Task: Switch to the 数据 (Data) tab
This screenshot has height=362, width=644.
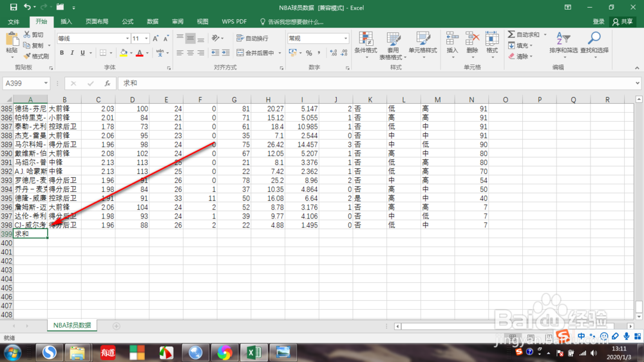Action: [153, 22]
